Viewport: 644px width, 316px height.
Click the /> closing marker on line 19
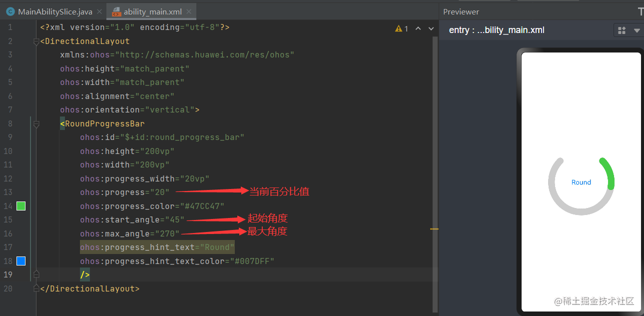point(84,274)
